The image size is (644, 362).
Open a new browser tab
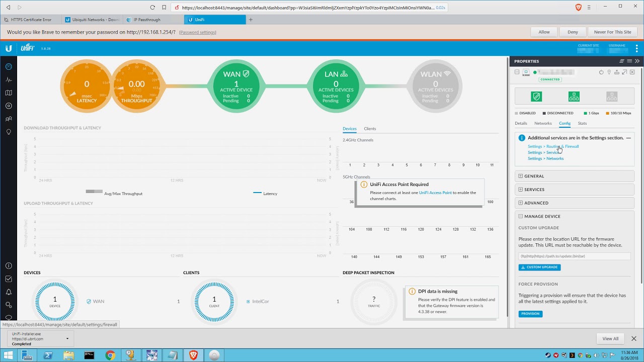click(251, 20)
